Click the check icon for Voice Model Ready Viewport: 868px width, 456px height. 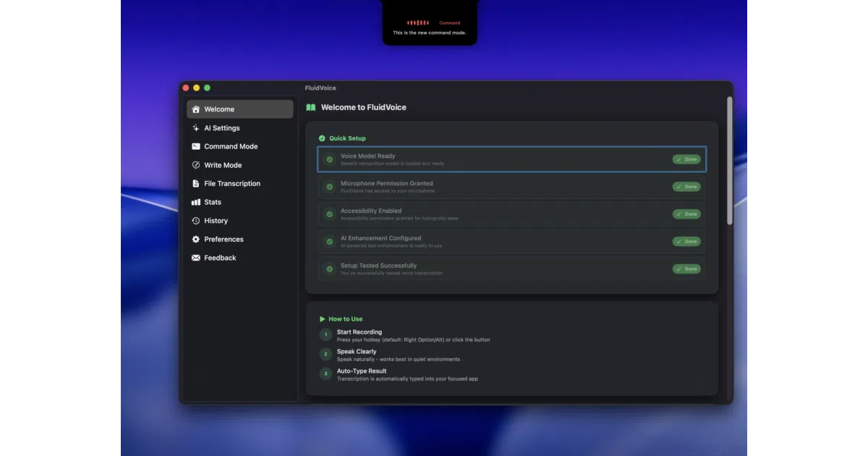point(330,159)
